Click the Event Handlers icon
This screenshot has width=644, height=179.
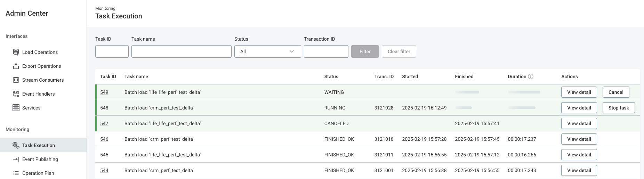pyautogui.click(x=16, y=94)
